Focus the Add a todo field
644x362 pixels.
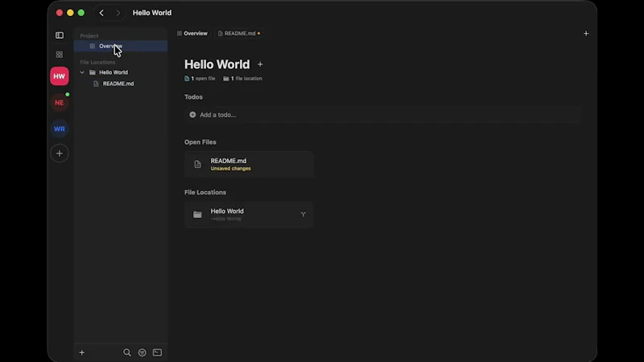(x=383, y=115)
